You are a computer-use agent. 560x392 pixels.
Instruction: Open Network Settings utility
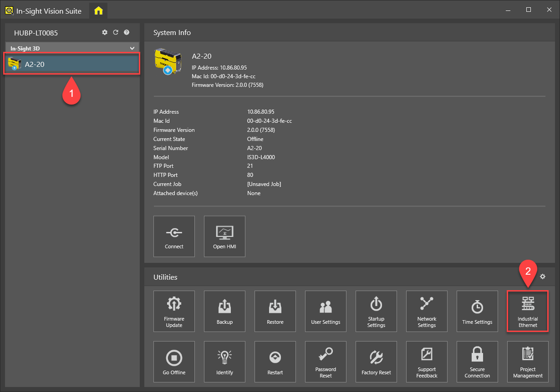pyautogui.click(x=427, y=311)
